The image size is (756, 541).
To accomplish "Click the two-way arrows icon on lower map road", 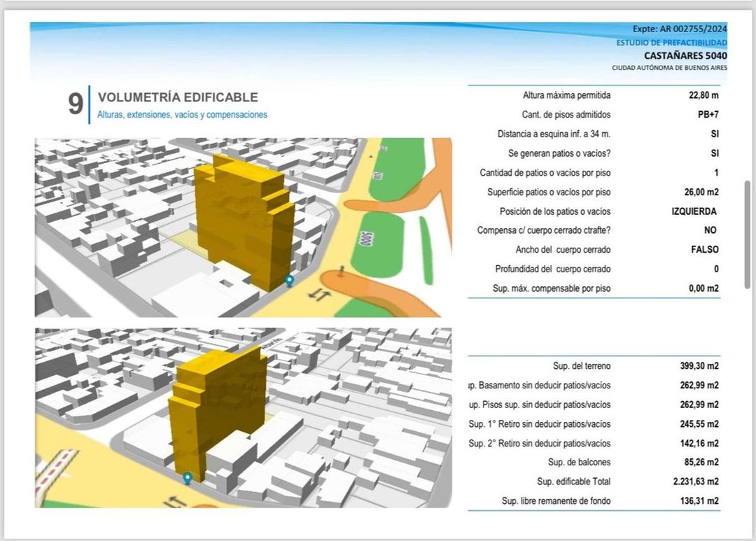I will [x=175, y=502].
